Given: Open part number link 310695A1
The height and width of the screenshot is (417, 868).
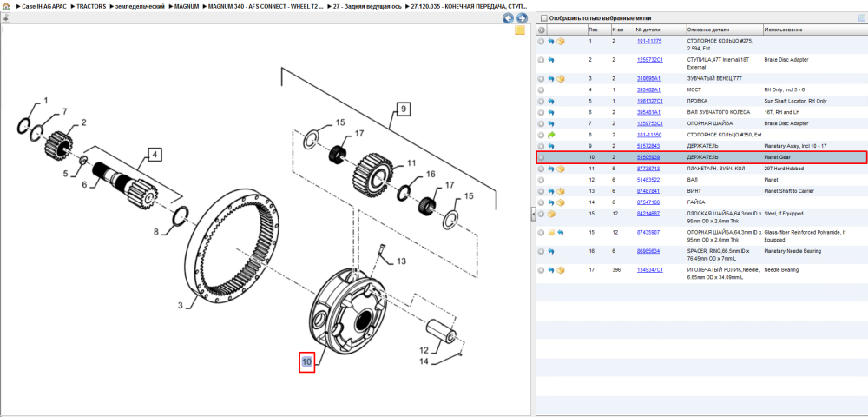Looking at the screenshot, I should click(x=648, y=79).
